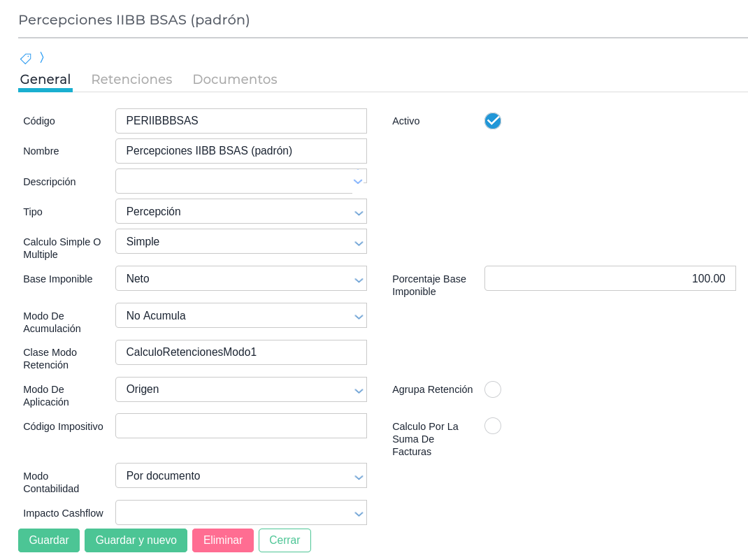Click the Eliminar button

223,540
